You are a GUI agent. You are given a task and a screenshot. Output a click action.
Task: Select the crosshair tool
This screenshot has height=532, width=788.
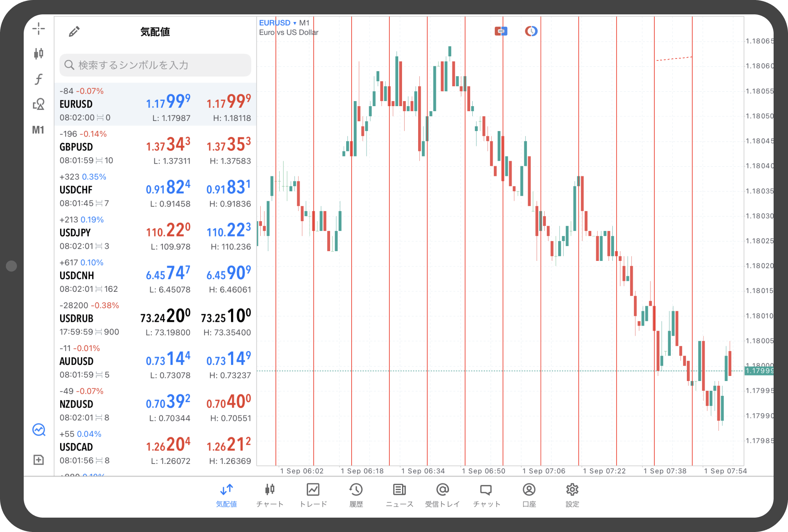[x=39, y=29]
